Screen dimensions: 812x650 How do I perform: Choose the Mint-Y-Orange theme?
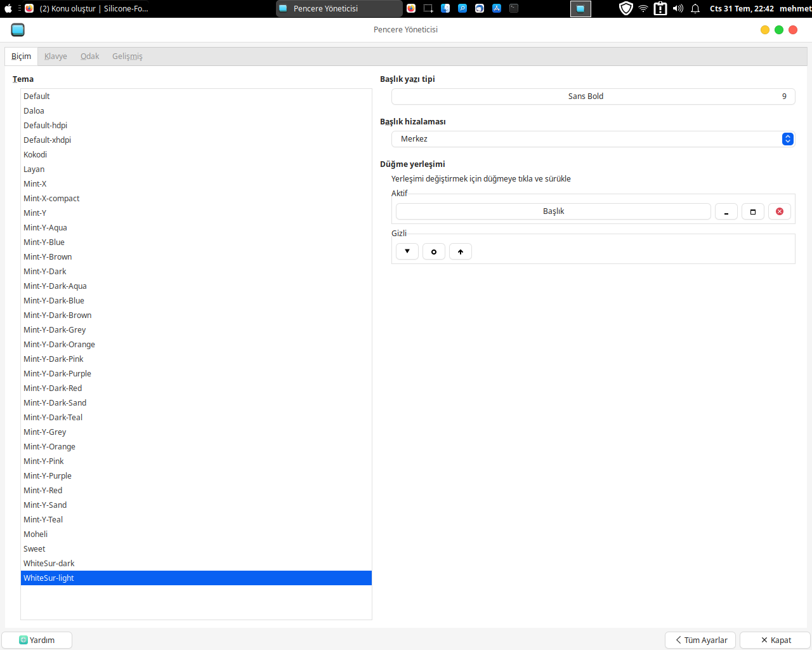[196, 447]
